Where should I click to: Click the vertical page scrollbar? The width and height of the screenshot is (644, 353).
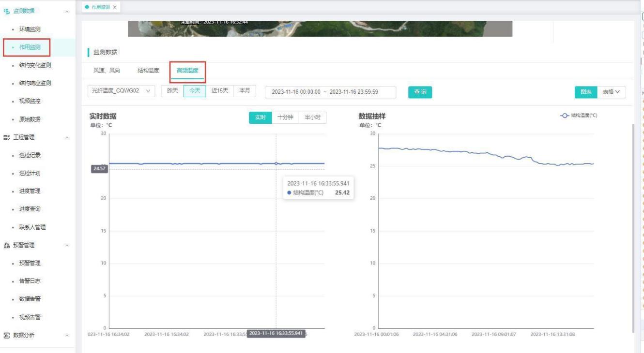click(x=633, y=227)
